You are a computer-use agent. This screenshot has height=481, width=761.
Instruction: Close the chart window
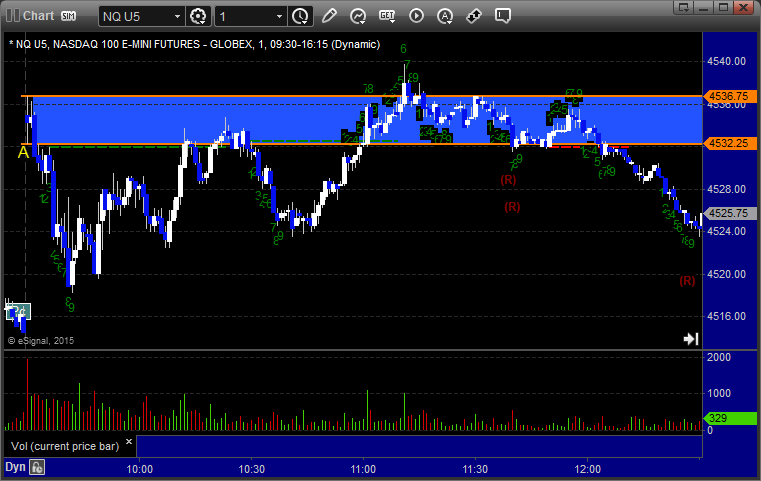tap(743, 7)
